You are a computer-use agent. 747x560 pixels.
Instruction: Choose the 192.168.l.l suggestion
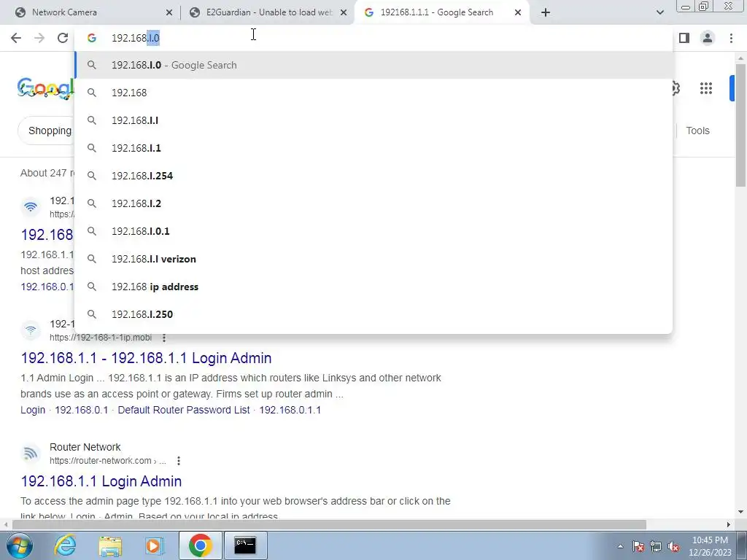coord(373,120)
